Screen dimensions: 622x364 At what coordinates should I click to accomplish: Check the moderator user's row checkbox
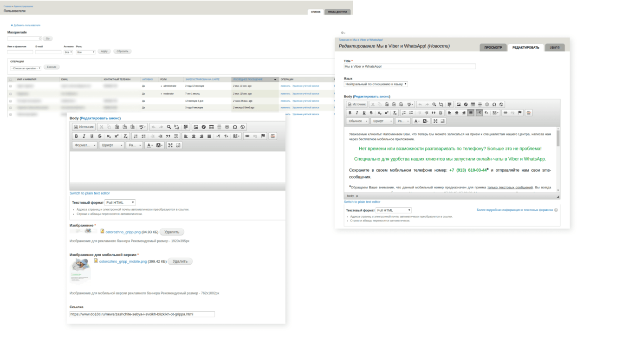coord(11,93)
